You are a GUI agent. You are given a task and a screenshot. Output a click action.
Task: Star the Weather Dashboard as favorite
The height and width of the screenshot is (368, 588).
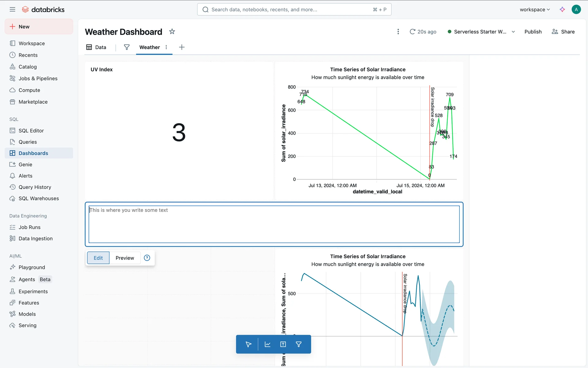[x=172, y=32]
